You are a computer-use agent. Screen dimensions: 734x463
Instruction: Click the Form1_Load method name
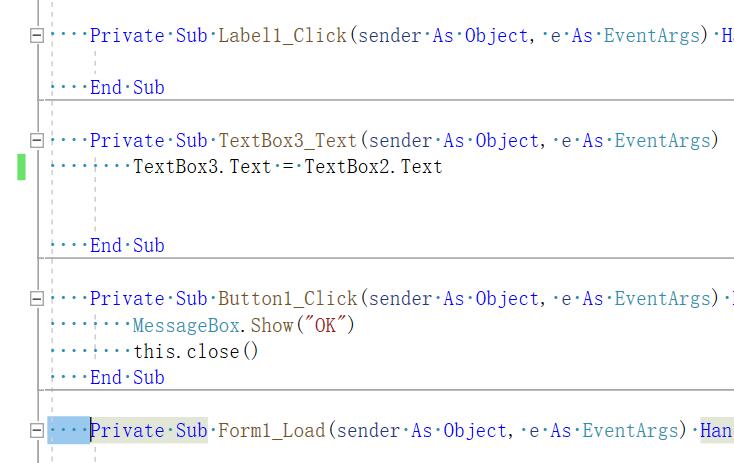tap(272, 431)
